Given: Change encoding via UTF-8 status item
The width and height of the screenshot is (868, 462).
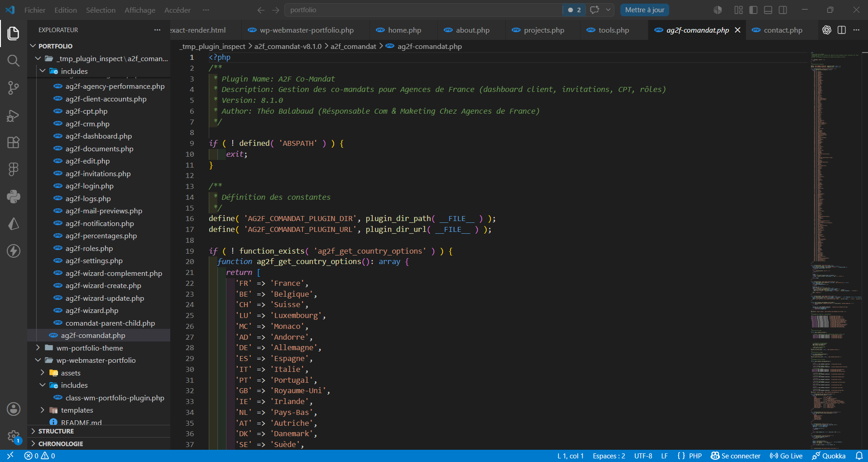Looking at the screenshot, I should coord(643,456).
